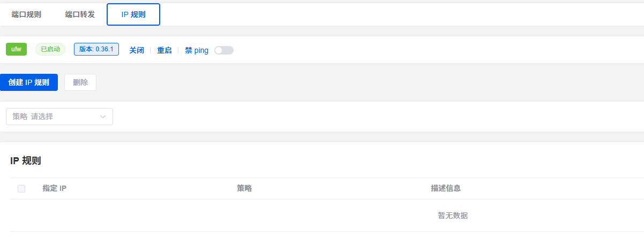The width and height of the screenshot is (644, 246).
Task: Select the IP 规则 tab
Action: click(x=133, y=14)
